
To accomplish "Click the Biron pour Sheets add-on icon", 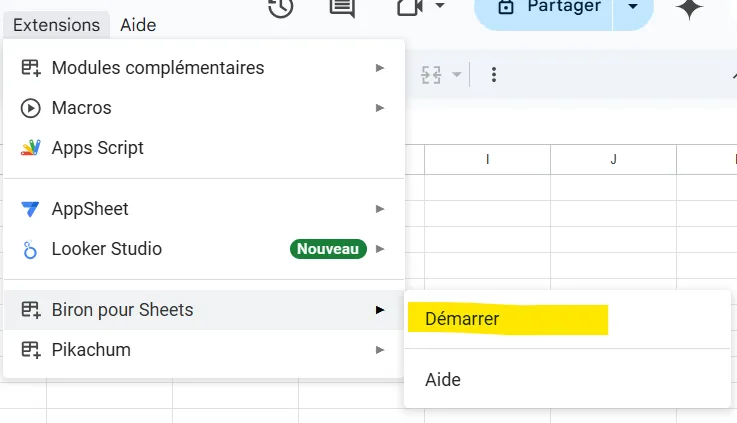I will (31, 310).
